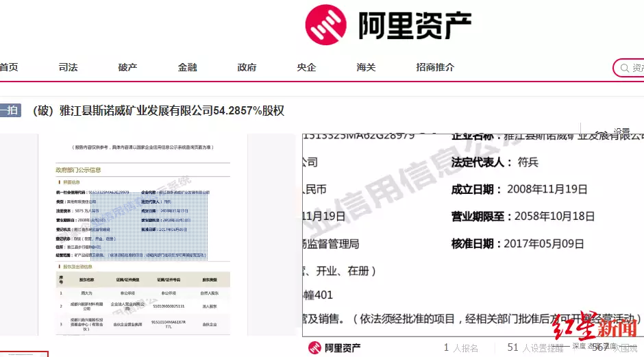Click the 阿里资产 logo at top
644x357 pixels.
tap(388, 25)
